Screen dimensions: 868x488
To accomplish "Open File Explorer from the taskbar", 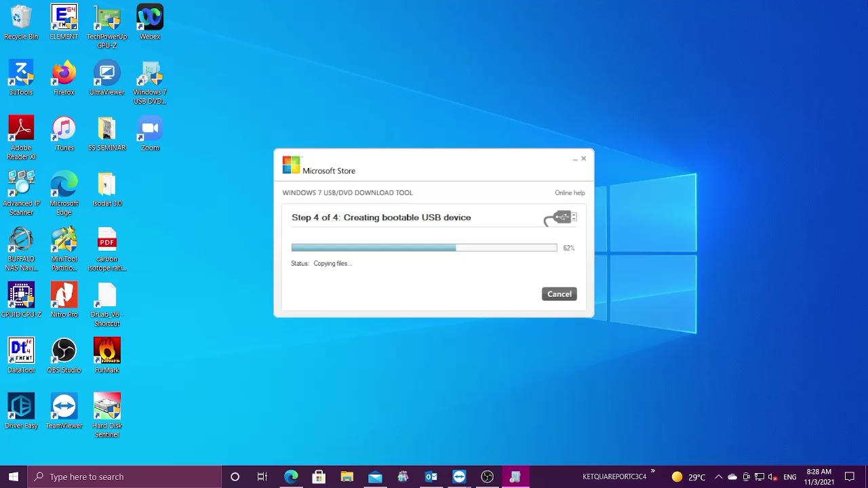I will 347,476.
